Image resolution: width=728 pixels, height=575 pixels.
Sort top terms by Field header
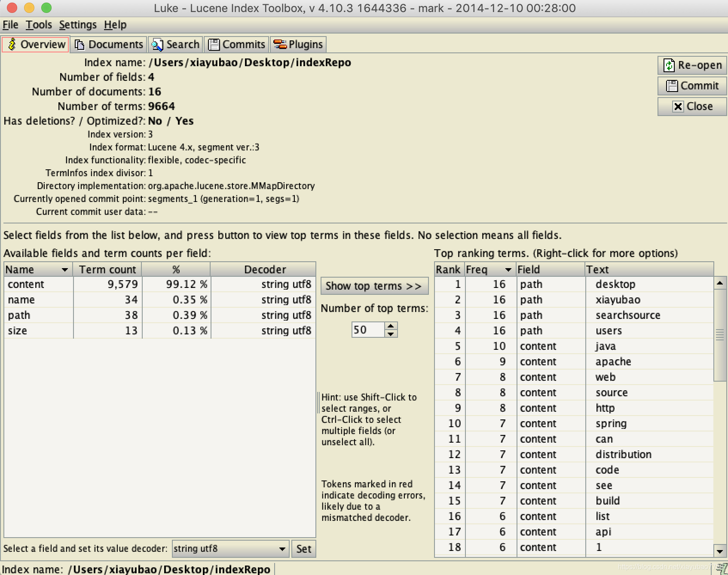[x=551, y=269]
